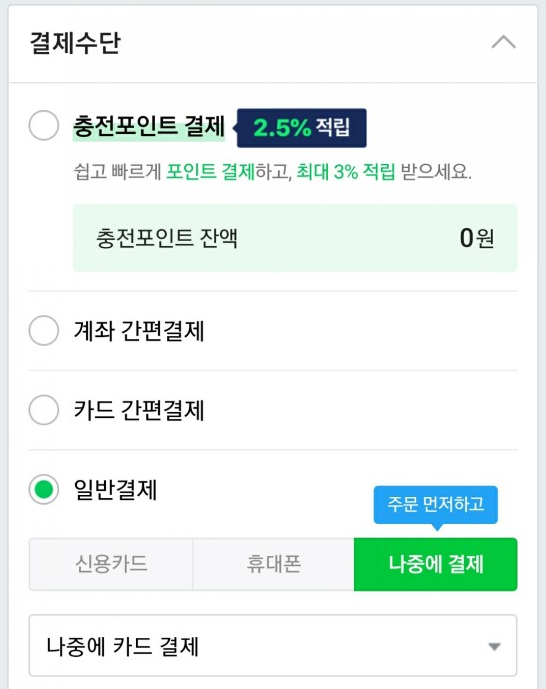Select the 카드 간편결제 radio button
546x689 pixels.
(x=43, y=410)
